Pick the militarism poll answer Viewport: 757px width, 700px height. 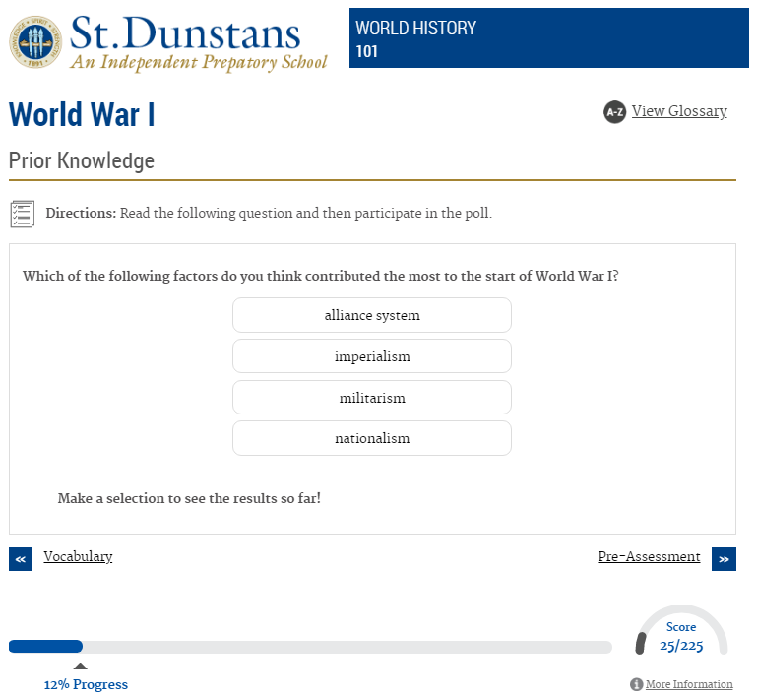click(372, 398)
